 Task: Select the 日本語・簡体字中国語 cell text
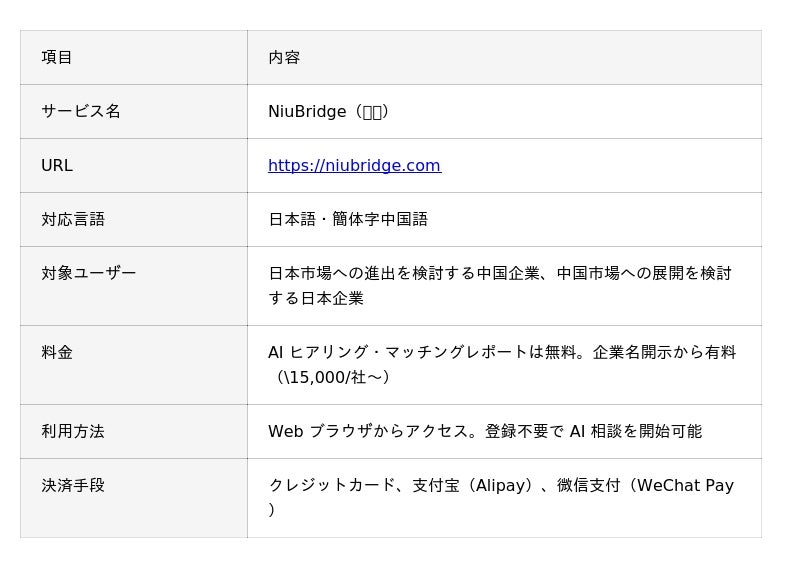pyautogui.click(x=348, y=220)
